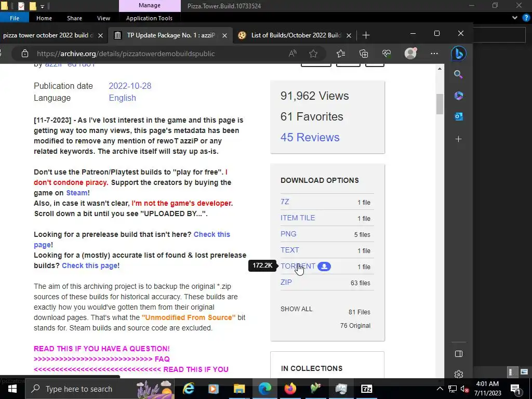Click the scrollbar up arrow
This screenshot has width=532, height=399.
click(x=440, y=69)
